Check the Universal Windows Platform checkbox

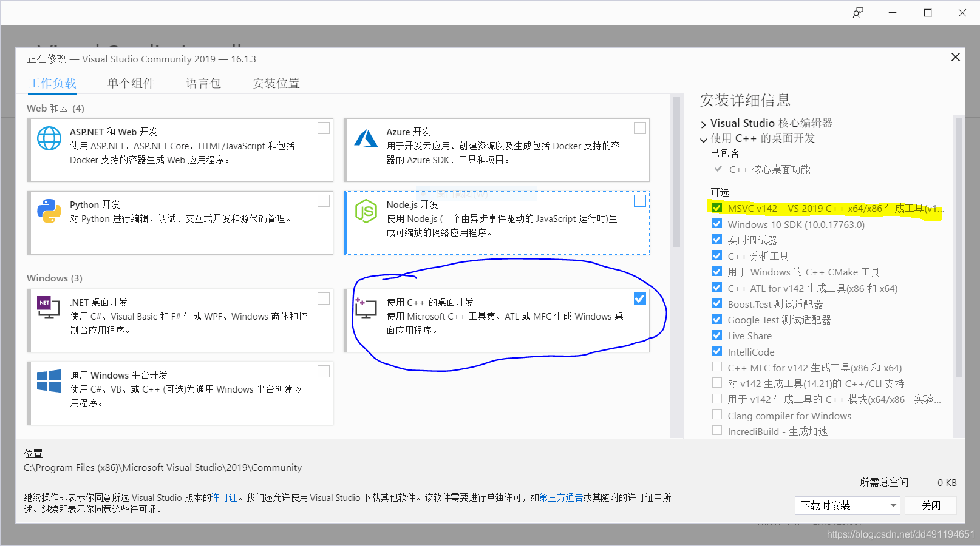pos(324,371)
